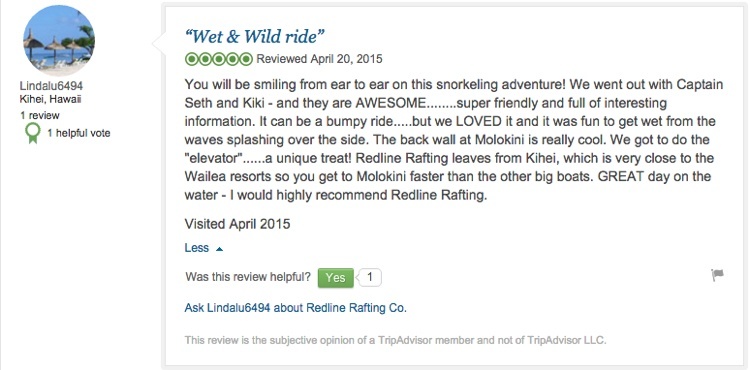Click the "1 helpful vote" text
Viewport: 750px width, 370px height.
pyautogui.click(x=78, y=133)
